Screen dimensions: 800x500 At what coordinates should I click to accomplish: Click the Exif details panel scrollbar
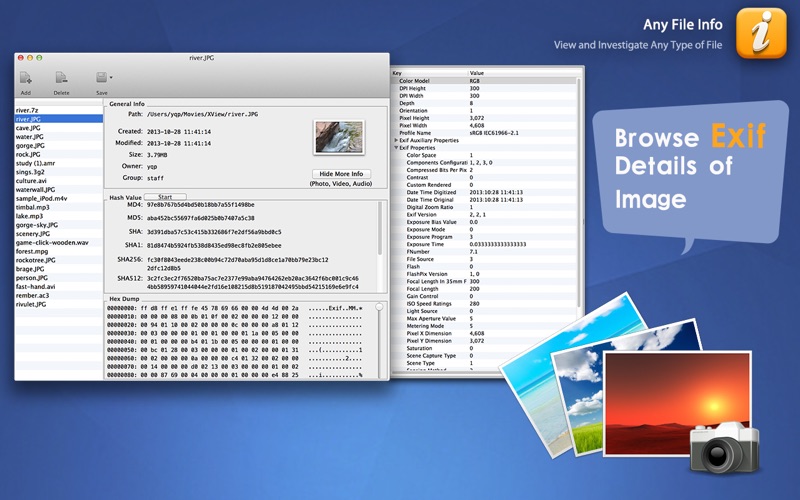click(579, 192)
